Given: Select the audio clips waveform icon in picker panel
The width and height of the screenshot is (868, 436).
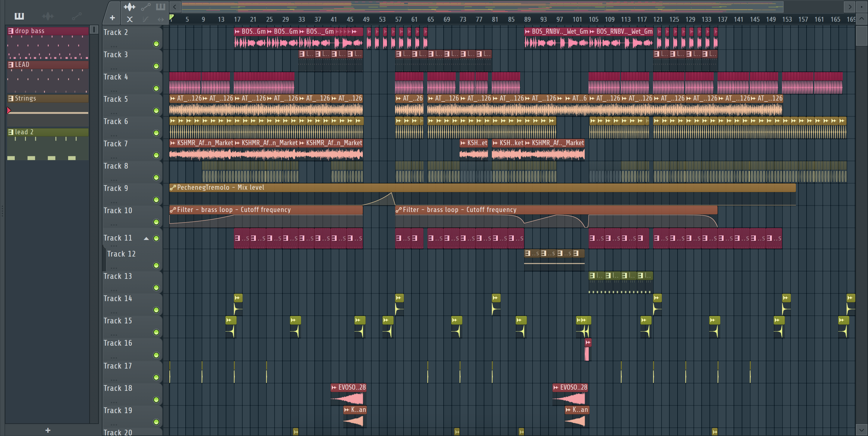Looking at the screenshot, I should coord(48,16).
